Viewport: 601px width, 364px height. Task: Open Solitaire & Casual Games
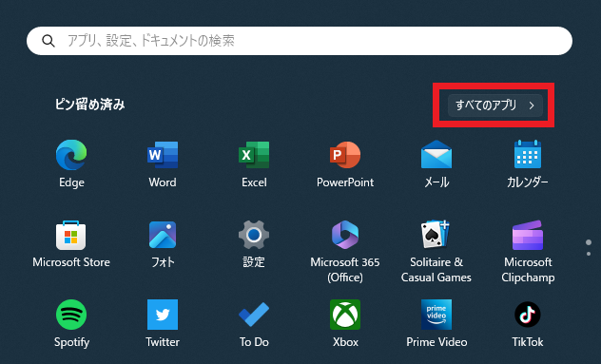[436, 235]
